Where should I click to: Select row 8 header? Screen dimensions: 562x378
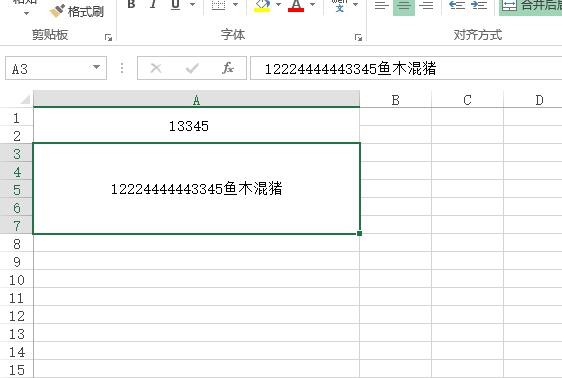pos(16,244)
